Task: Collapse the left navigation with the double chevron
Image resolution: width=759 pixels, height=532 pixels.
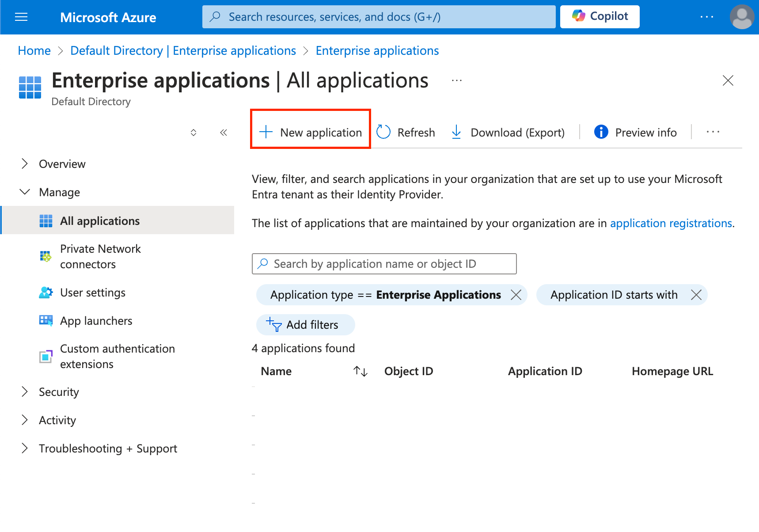Action: click(224, 133)
